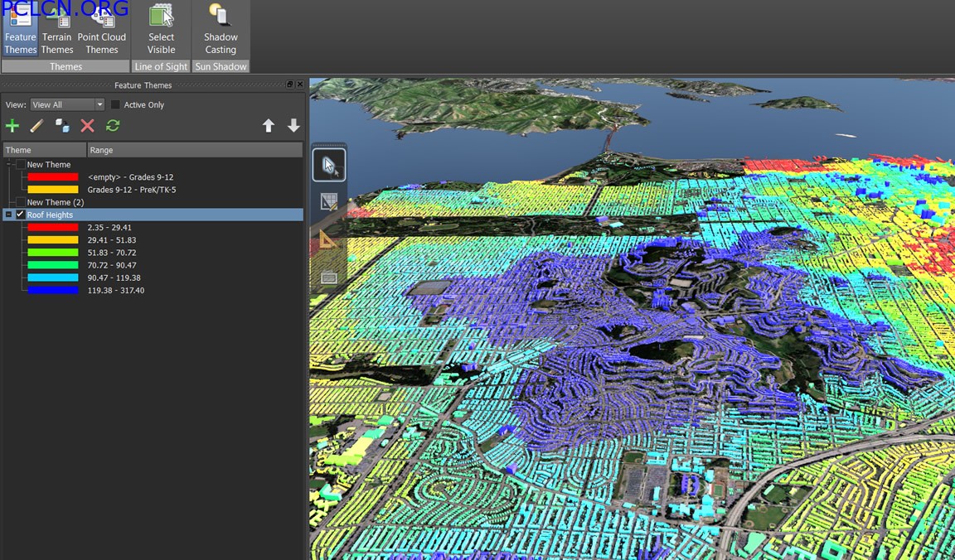
Task: Pick the triangle ruler measure tool
Action: point(327,239)
